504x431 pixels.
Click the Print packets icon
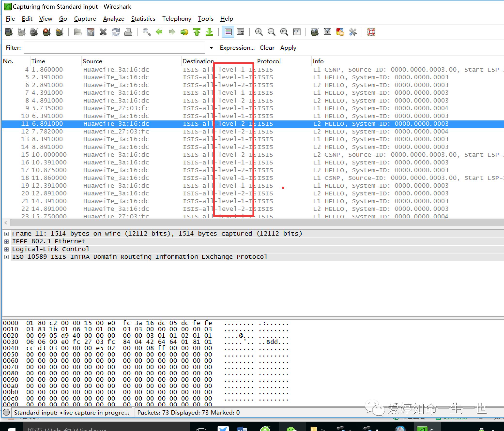coord(128,32)
